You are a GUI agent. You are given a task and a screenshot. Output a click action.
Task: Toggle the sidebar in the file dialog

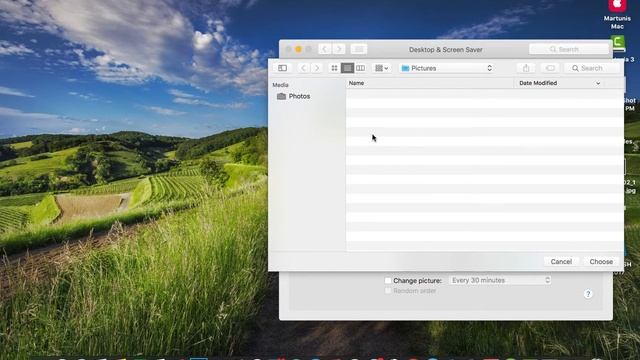pyautogui.click(x=282, y=68)
